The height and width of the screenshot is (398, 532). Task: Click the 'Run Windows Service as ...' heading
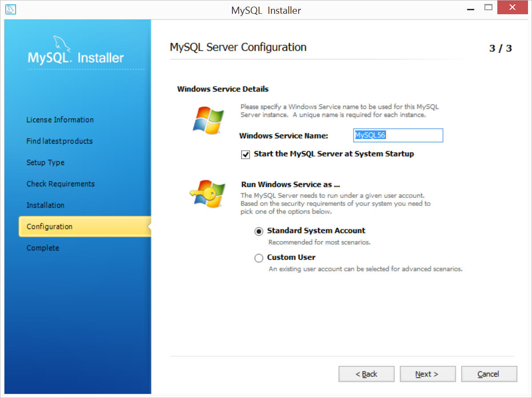[290, 185]
